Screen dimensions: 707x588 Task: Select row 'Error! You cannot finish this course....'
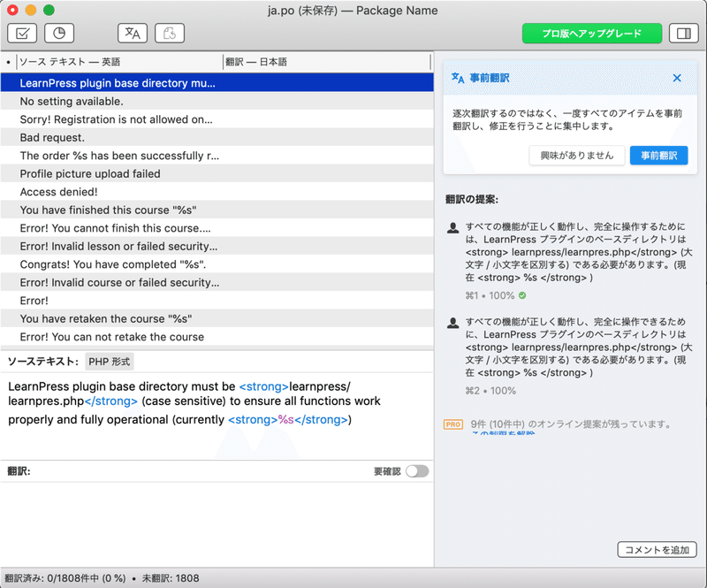click(217, 228)
